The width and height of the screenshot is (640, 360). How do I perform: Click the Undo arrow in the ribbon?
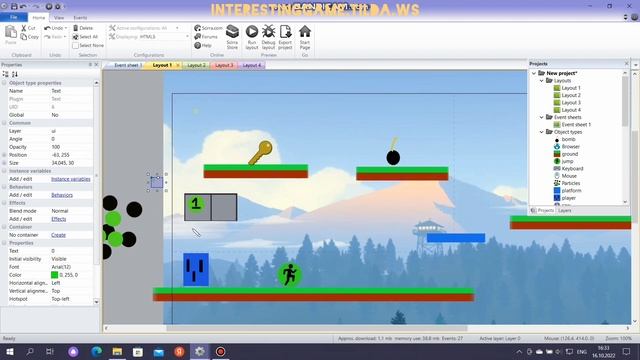click(47, 28)
